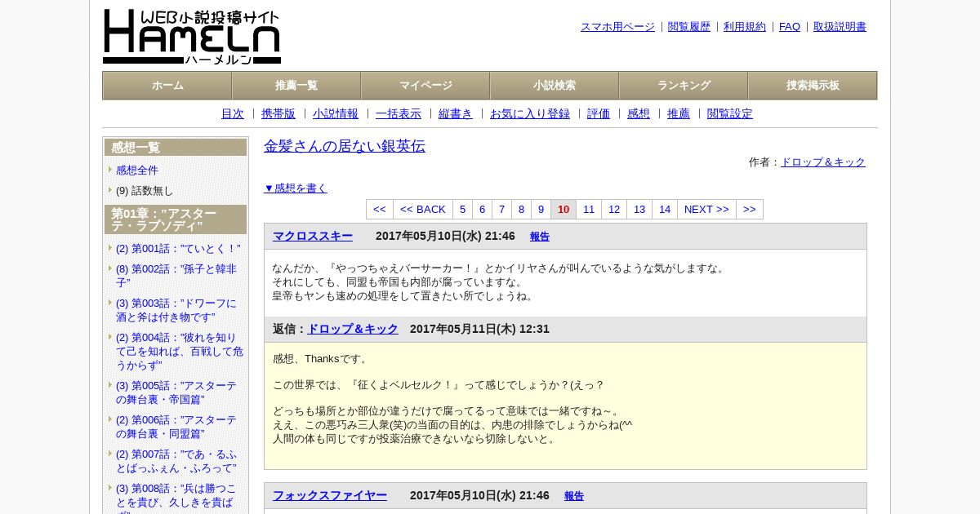Switch to 縦書き display
The height and width of the screenshot is (514, 980).
point(456,114)
